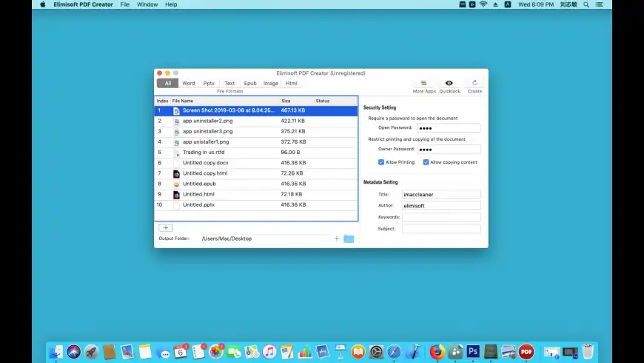Open System Preferences gear in the dock
The height and width of the screenshot is (363, 644).
click(376, 352)
